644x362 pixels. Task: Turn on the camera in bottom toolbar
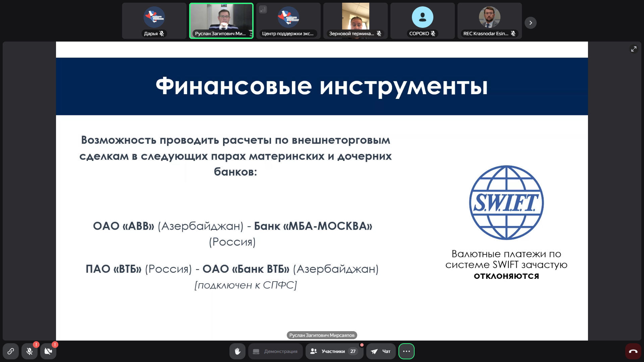click(x=48, y=351)
